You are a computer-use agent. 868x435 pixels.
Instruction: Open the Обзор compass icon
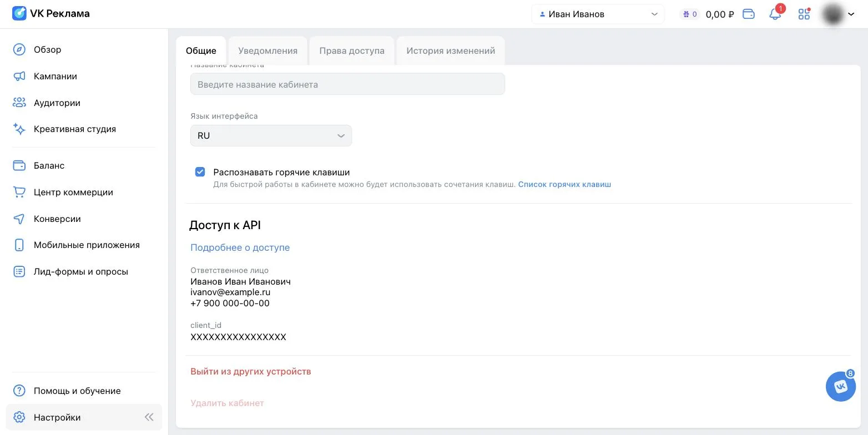(19, 49)
